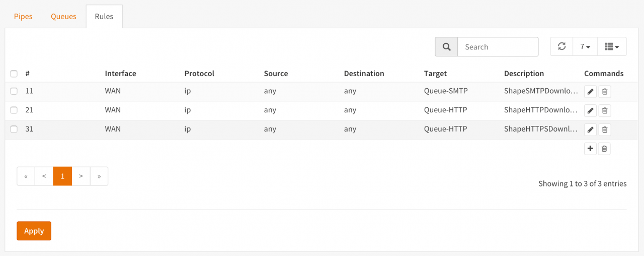Image resolution: width=644 pixels, height=256 pixels.
Task: Delete rule 11 using its trash icon
Action: click(605, 92)
